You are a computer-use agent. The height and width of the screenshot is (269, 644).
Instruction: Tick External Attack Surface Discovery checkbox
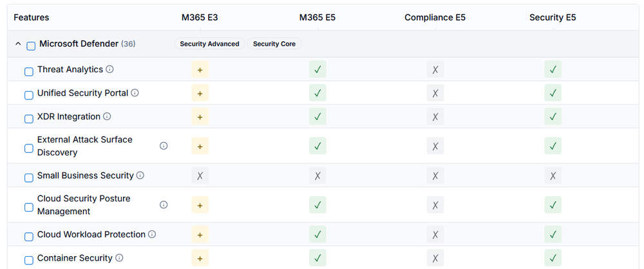29,148
